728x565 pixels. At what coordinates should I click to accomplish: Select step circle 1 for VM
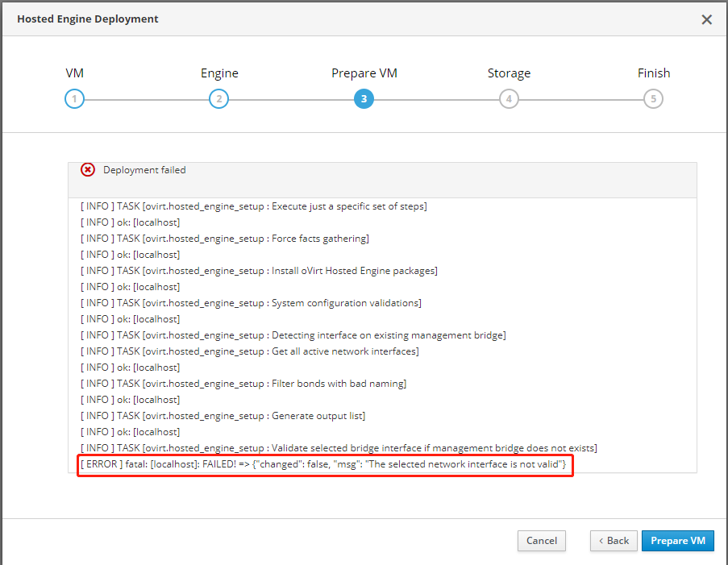[x=74, y=98]
